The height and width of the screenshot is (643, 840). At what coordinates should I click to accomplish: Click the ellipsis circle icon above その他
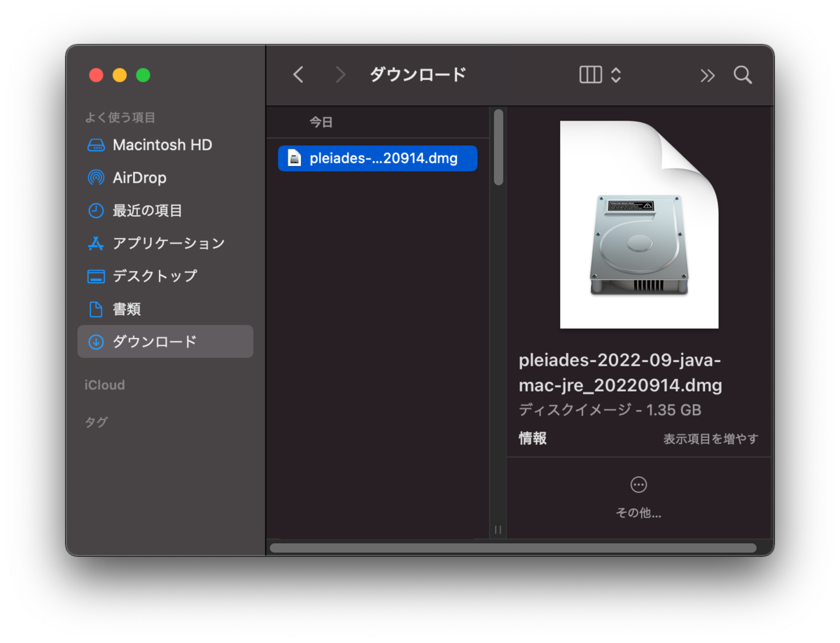click(638, 484)
